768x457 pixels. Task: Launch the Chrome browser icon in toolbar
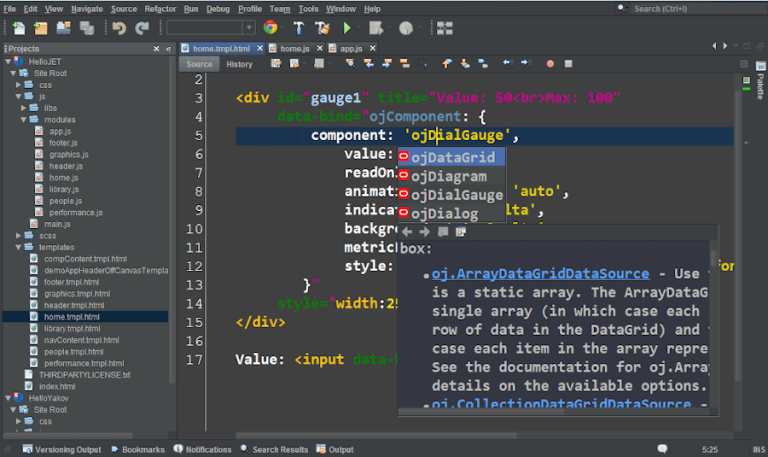[270, 28]
